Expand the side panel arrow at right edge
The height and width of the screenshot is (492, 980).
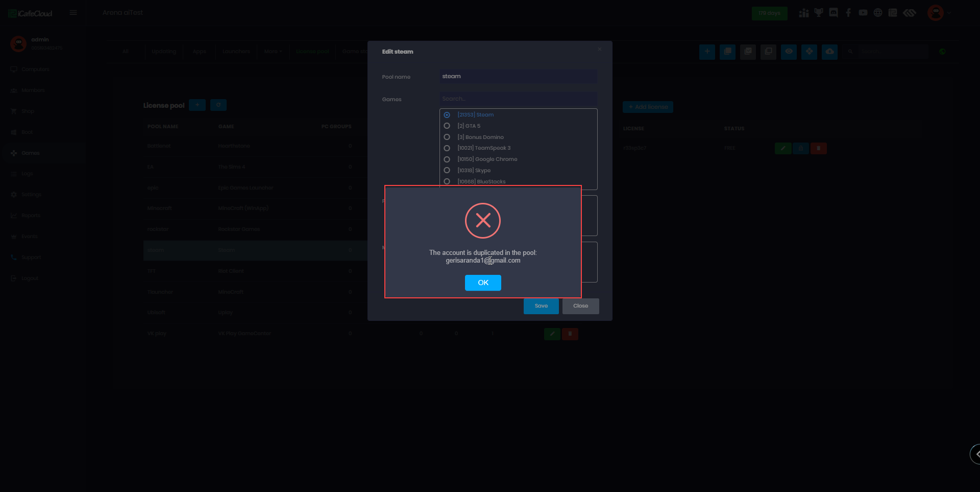coord(976,454)
